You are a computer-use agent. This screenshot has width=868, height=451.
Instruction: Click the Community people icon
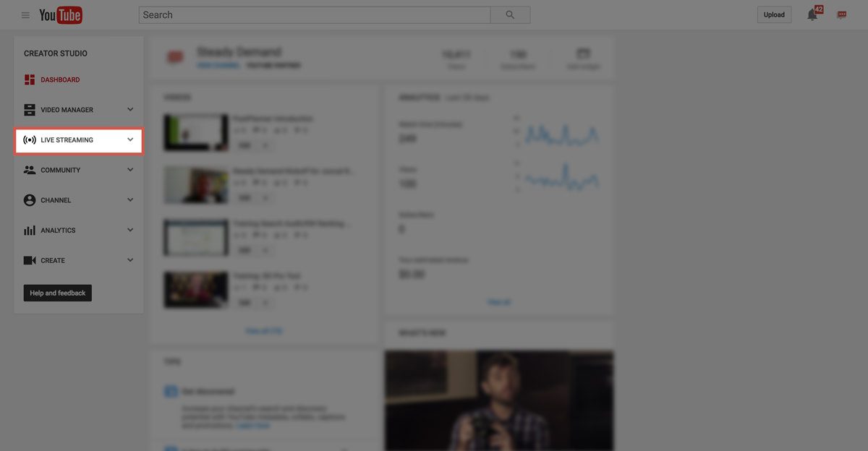coord(30,170)
